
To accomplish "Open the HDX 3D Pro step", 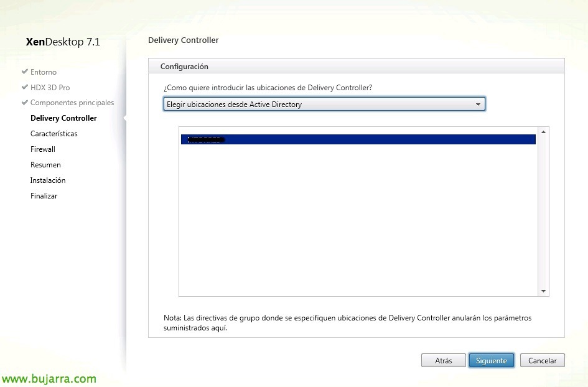I will click(x=50, y=87).
